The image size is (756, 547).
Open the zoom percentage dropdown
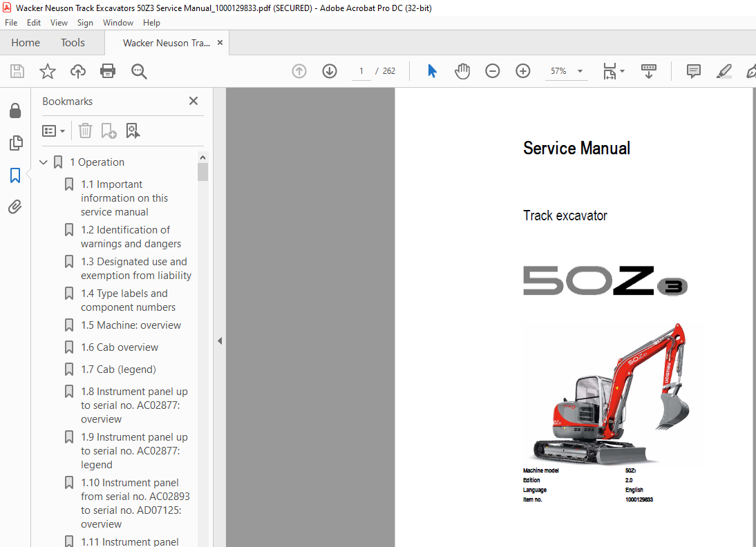[580, 71]
